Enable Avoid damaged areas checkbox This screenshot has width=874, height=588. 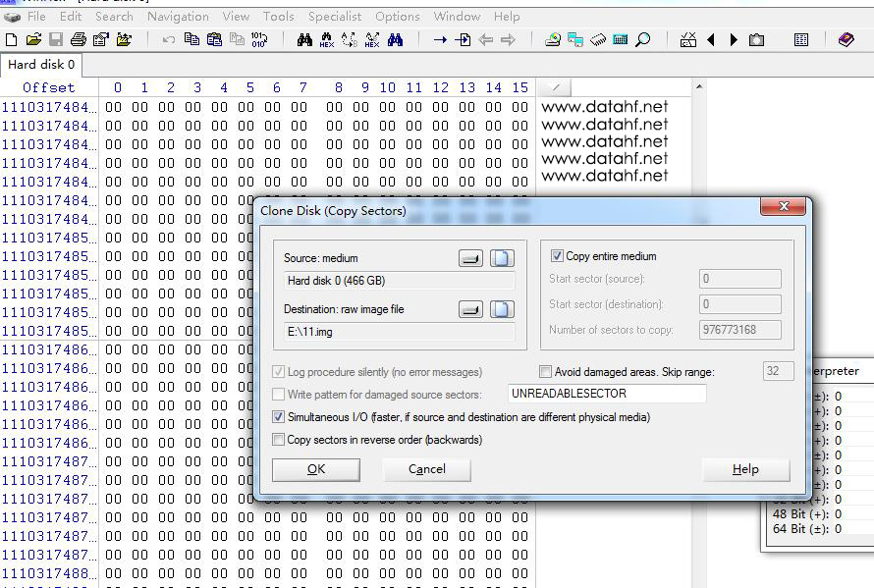tap(546, 372)
